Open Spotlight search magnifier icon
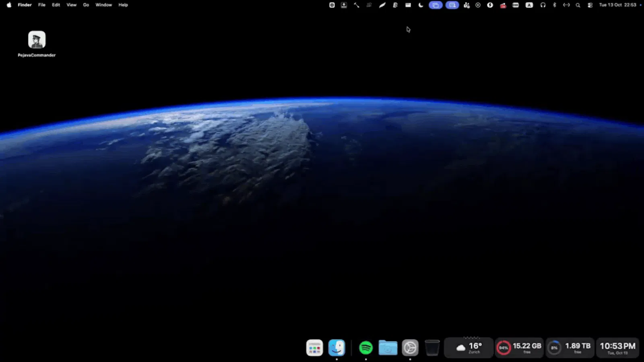The height and width of the screenshot is (362, 644). click(x=578, y=5)
